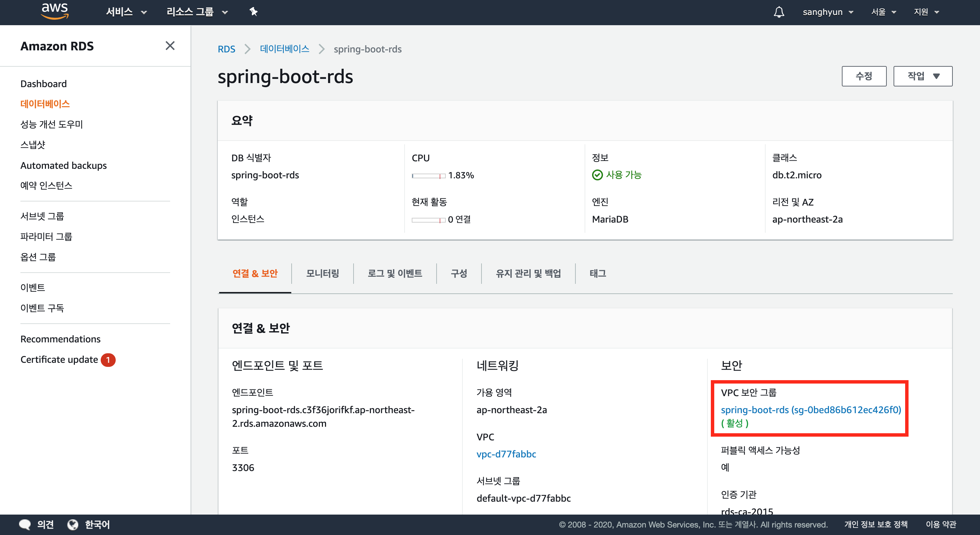Expand the 서비스 services dropdown

click(x=126, y=12)
